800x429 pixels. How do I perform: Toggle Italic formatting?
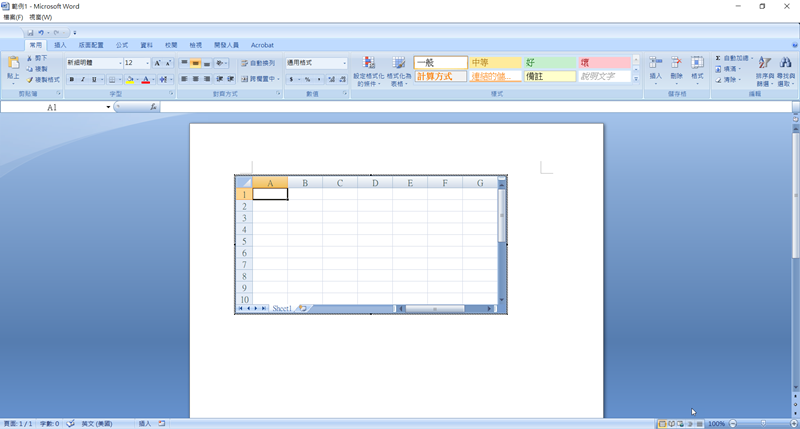click(x=83, y=80)
